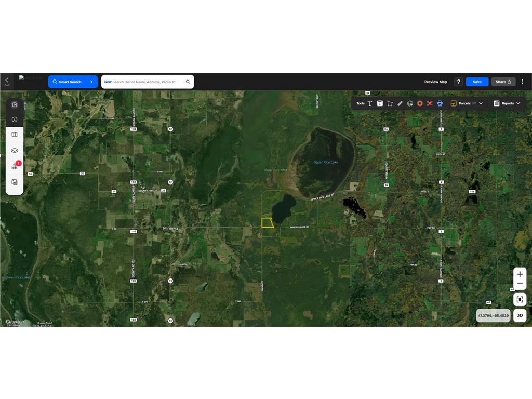The width and height of the screenshot is (532, 399).
Task: Select the boxed text label tool
Action: pos(380,103)
